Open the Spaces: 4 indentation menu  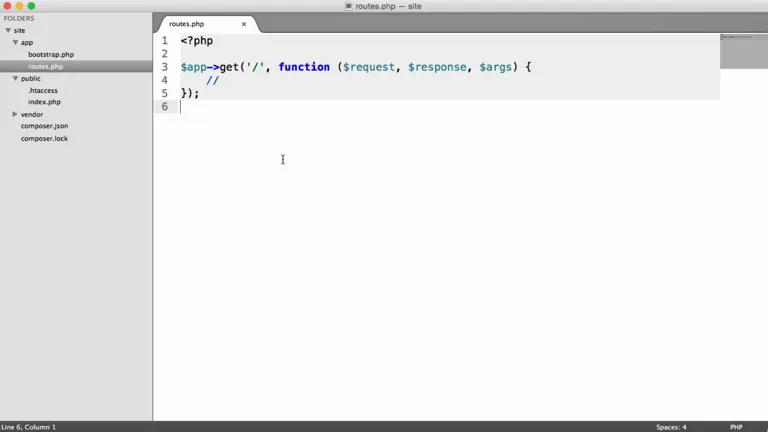(x=671, y=427)
